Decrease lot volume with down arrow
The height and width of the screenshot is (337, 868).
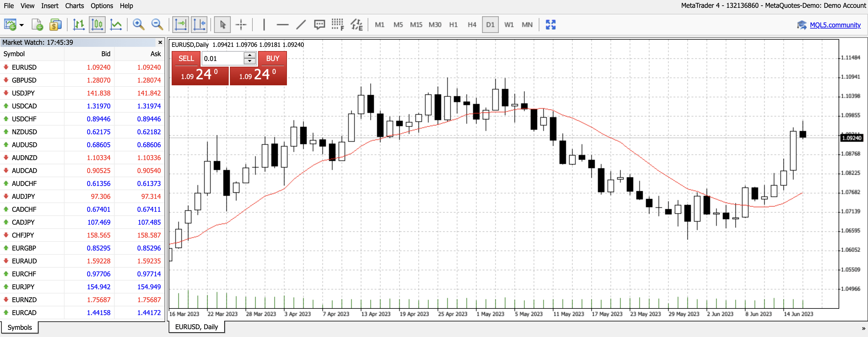click(250, 61)
